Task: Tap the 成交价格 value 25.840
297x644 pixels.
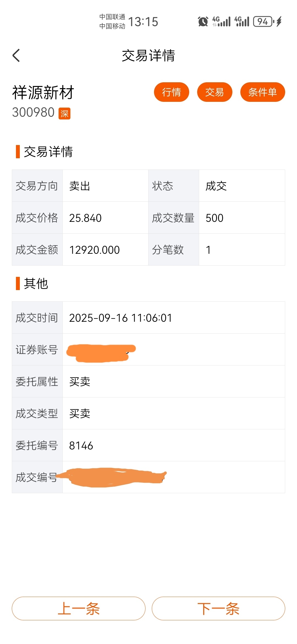Action: coord(85,218)
